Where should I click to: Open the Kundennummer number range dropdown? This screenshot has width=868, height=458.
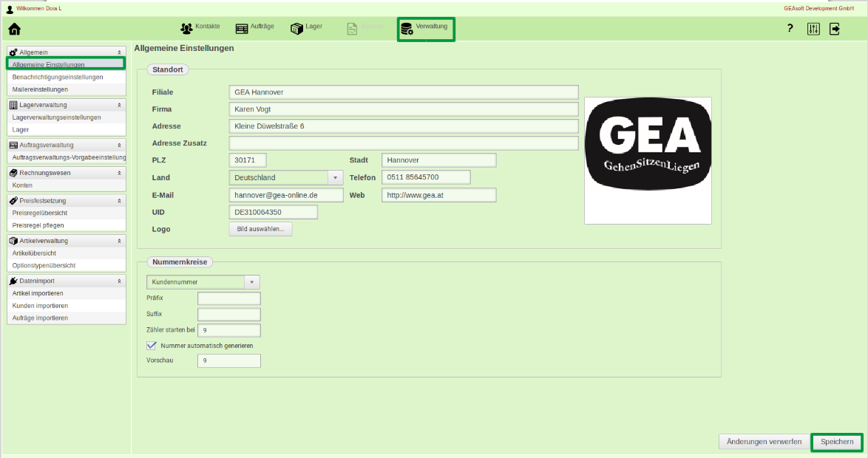coord(252,282)
